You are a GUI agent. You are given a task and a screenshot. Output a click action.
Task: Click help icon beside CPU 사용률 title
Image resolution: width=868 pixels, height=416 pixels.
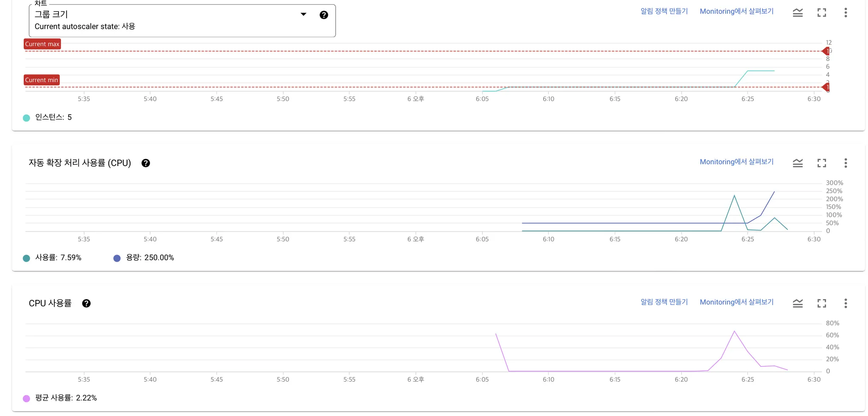point(86,303)
